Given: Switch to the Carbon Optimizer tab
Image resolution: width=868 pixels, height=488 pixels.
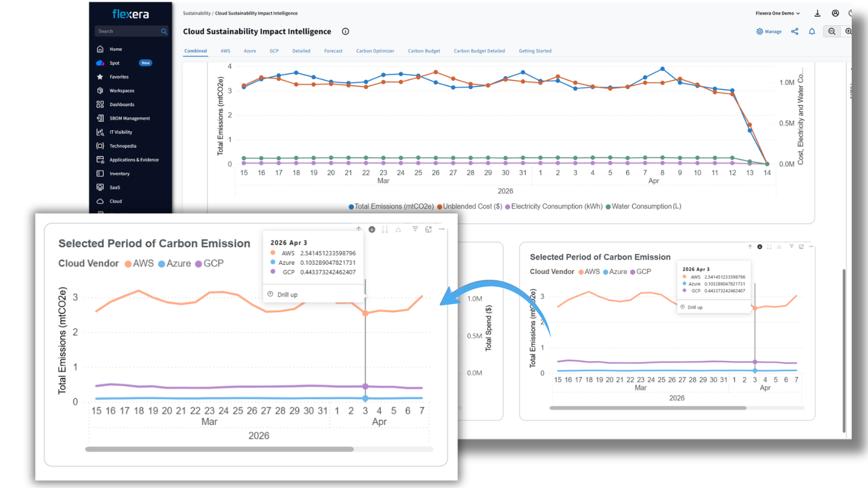Looking at the screenshot, I should coord(375,51).
